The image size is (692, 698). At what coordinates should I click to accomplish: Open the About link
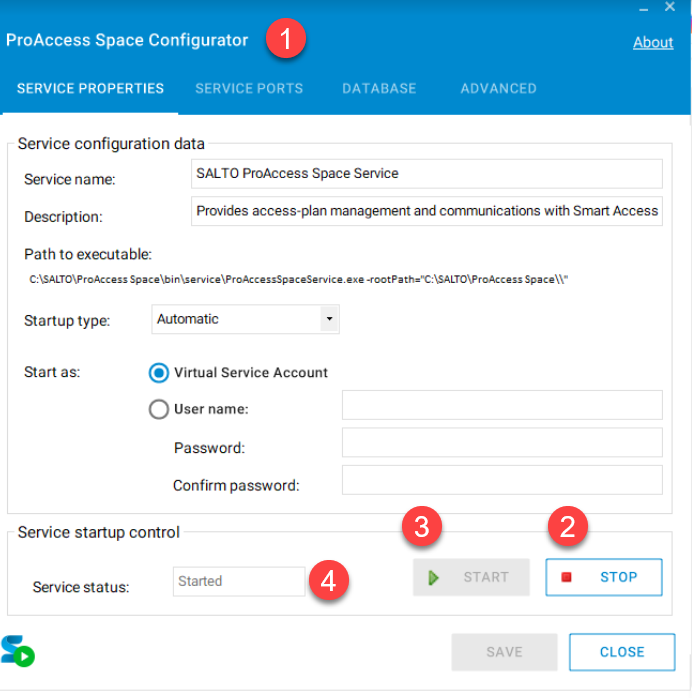(x=653, y=42)
